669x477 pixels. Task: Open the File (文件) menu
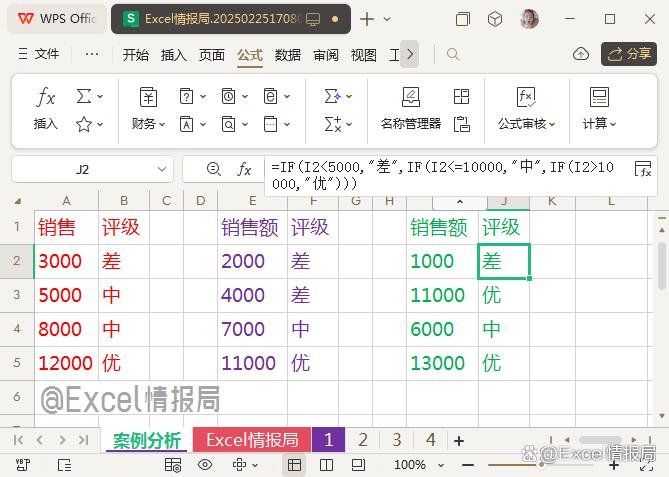(x=37, y=55)
